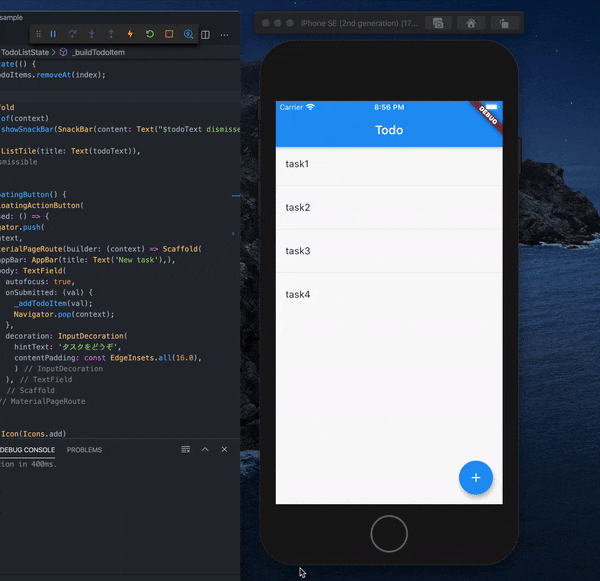
Task: Click the Step Out debug icon
Action: pyautogui.click(x=111, y=34)
